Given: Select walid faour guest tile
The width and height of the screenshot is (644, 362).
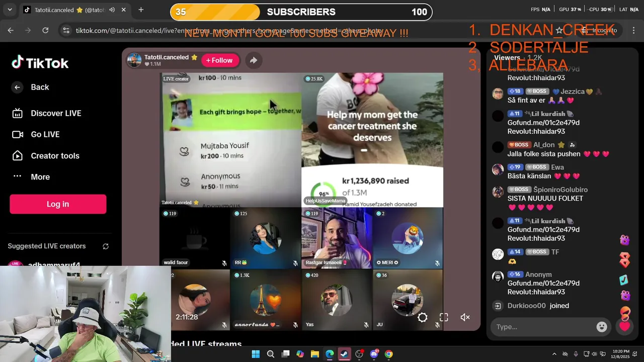Looking at the screenshot, I should [x=195, y=238].
